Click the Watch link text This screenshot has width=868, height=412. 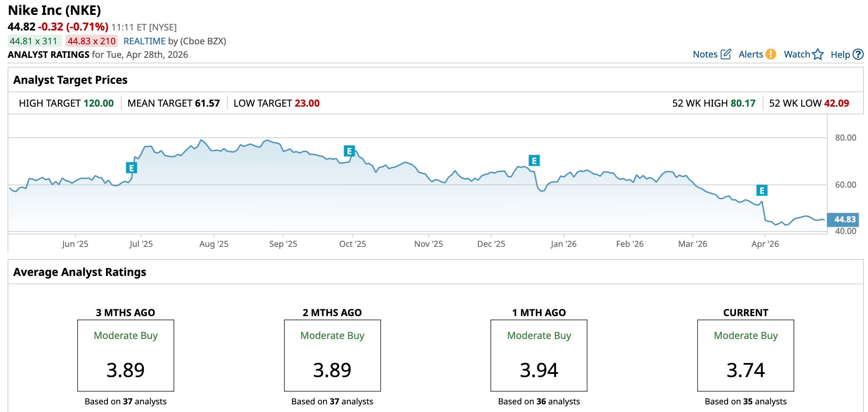(x=797, y=54)
